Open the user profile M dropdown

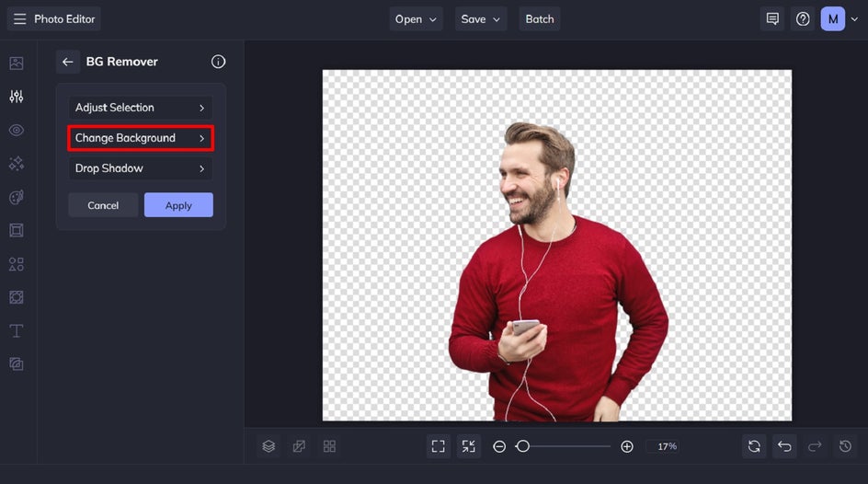pos(839,18)
